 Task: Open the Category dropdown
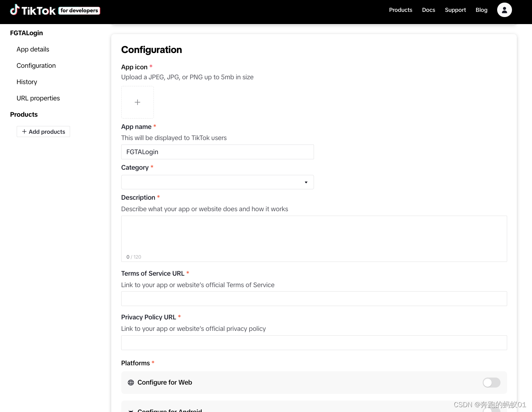point(218,182)
